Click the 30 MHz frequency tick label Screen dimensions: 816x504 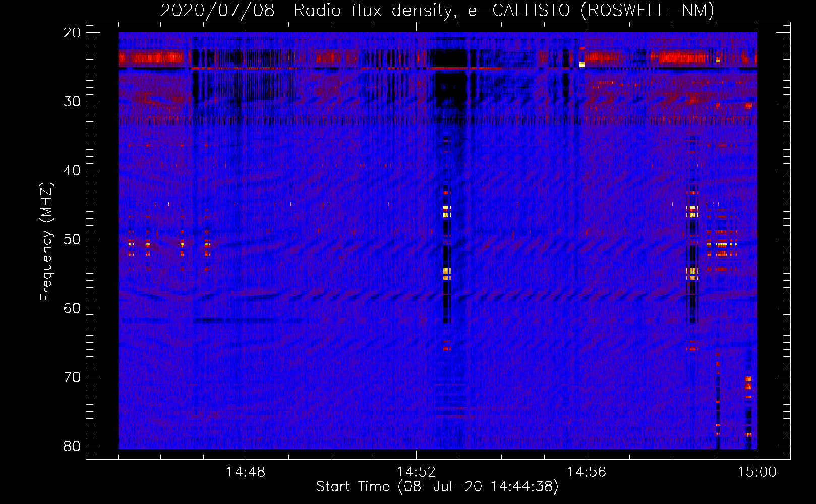pos(72,101)
